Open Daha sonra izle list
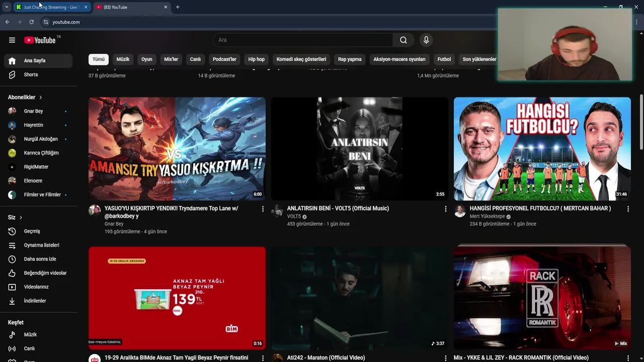This screenshot has width=644, height=362. point(38,259)
